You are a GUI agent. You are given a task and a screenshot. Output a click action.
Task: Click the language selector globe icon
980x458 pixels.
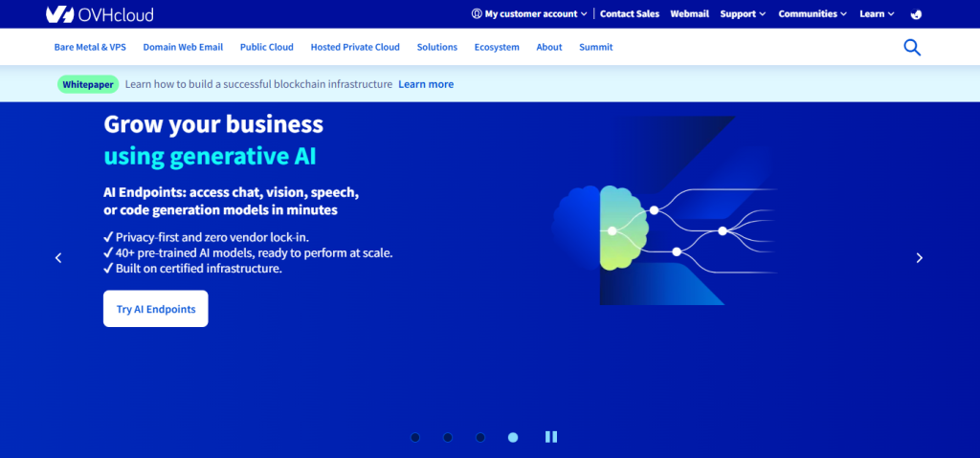916,14
